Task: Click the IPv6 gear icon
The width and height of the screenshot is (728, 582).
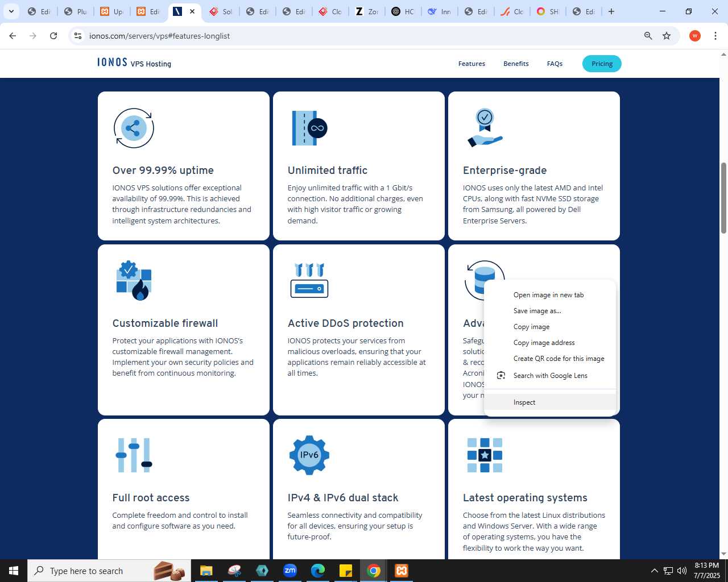Action: click(309, 455)
